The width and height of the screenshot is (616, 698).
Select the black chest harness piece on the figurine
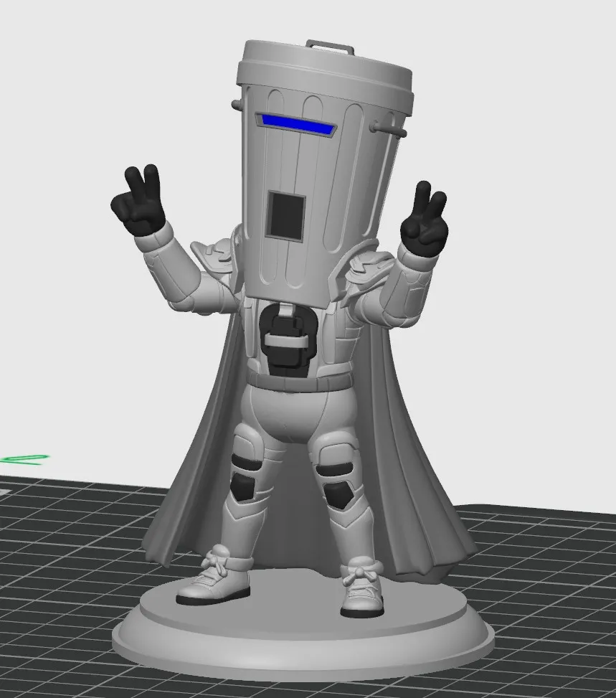point(289,341)
